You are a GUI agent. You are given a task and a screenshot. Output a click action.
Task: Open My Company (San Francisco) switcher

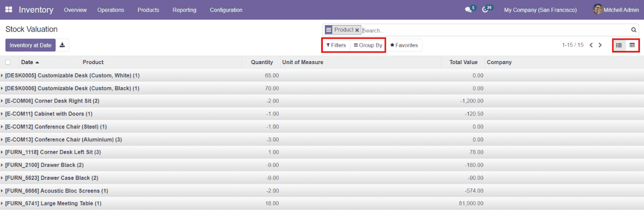tap(540, 10)
